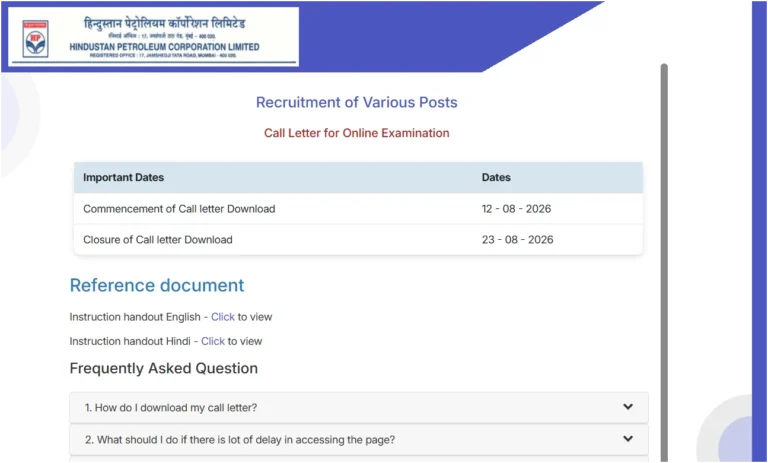Open English instruction handout Click link

tap(223, 317)
